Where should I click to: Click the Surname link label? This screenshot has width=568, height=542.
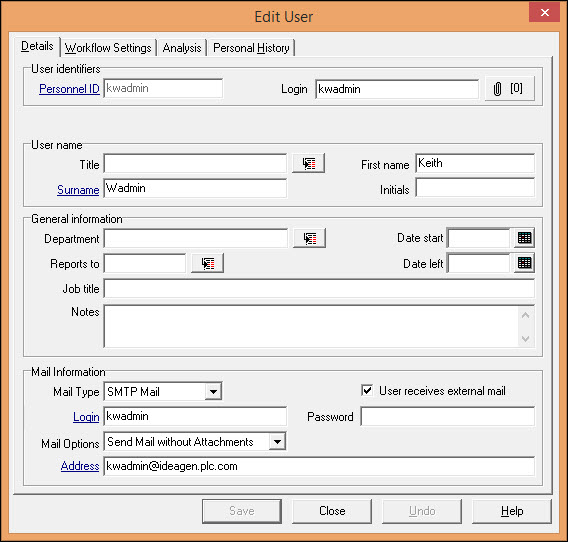[x=78, y=190]
